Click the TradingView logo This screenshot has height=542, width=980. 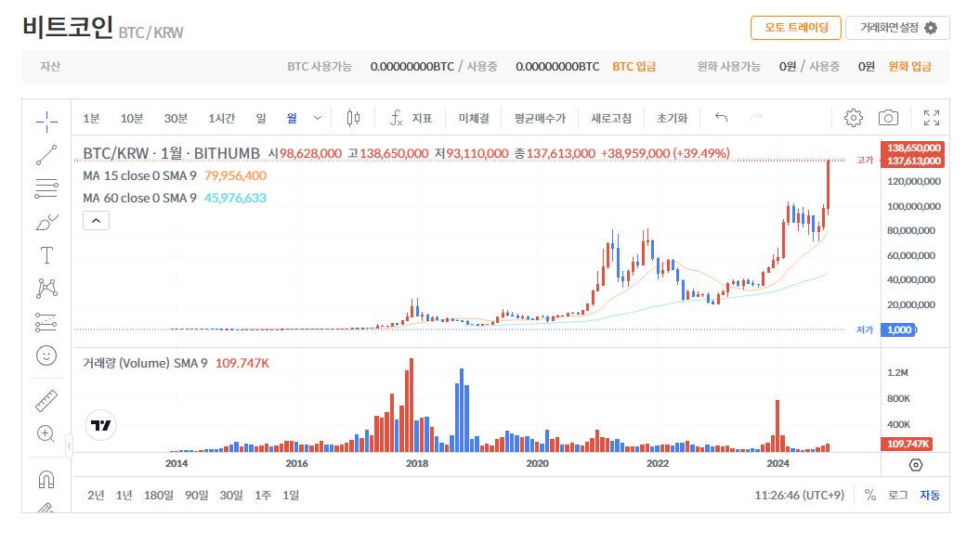[x=100, y=425]
